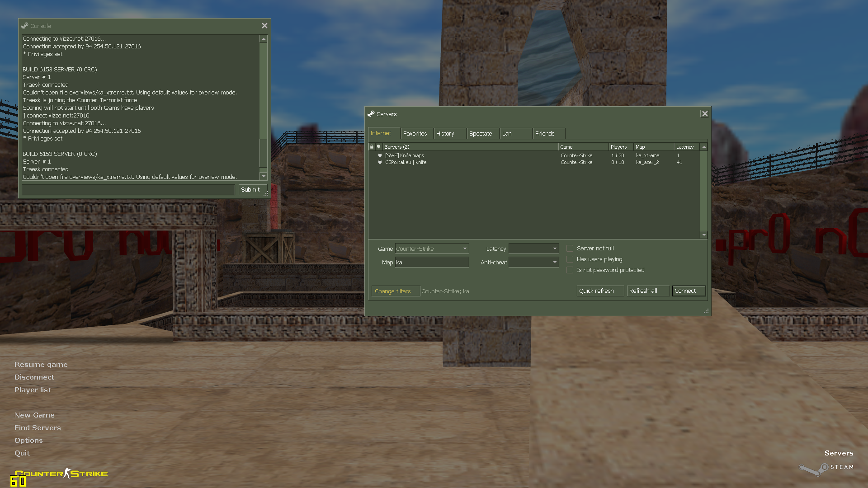The image size is (868, 488).
Task: Click console output scroll-down arrow
Action: point(264,176)
